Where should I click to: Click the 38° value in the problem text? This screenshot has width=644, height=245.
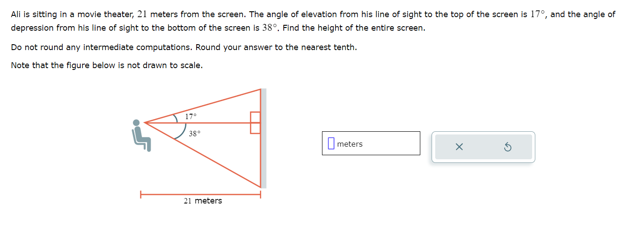click(x=270, y=28)
